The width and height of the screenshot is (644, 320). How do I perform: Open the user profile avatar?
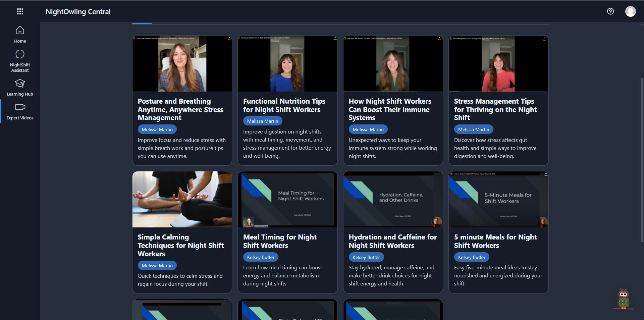pos(630,11)
